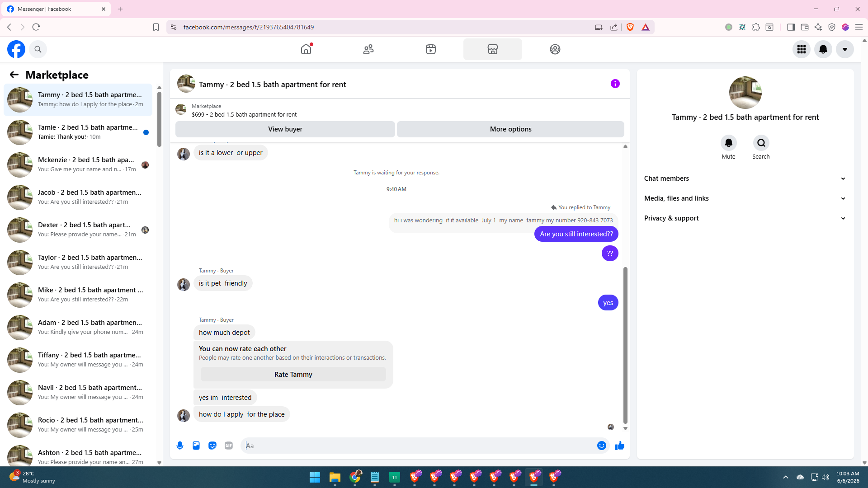Expand the Chat members section
Image resolution: width=868 pixels, height=488 pixels.
click(745, 178)
